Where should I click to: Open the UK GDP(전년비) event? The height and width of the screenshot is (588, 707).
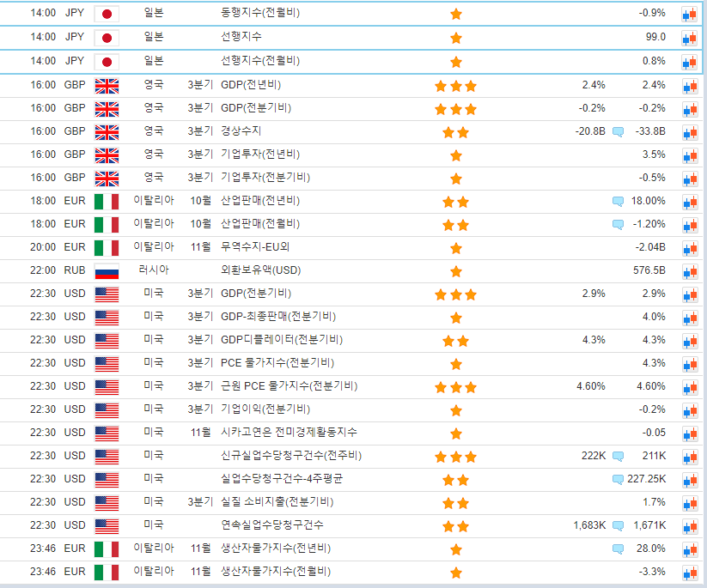[250, 85]
